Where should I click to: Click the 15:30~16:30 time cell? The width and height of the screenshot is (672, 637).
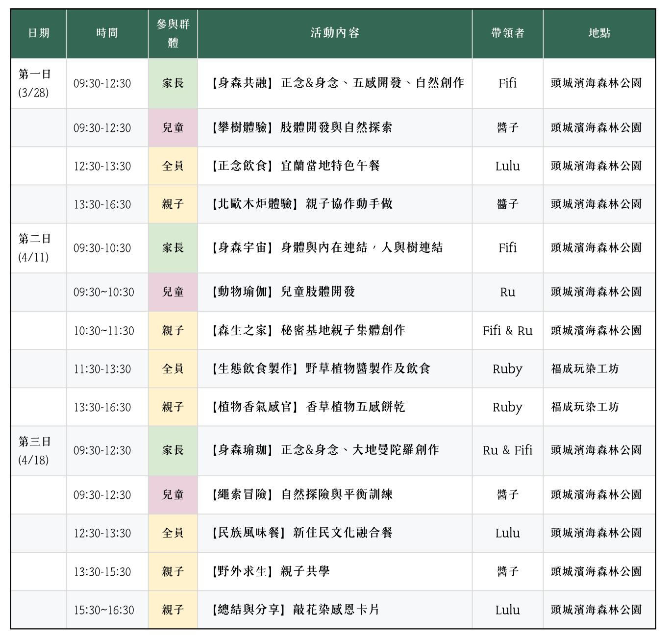[x=104, y=610]
